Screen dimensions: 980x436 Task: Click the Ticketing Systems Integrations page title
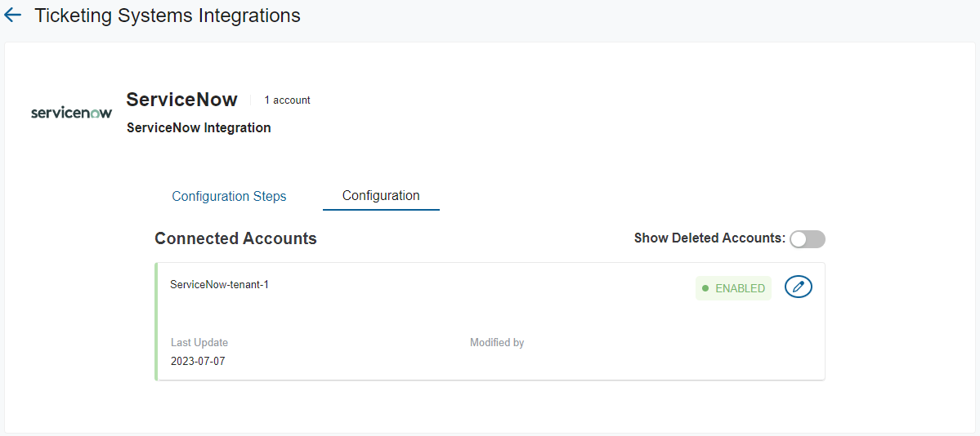167,16
